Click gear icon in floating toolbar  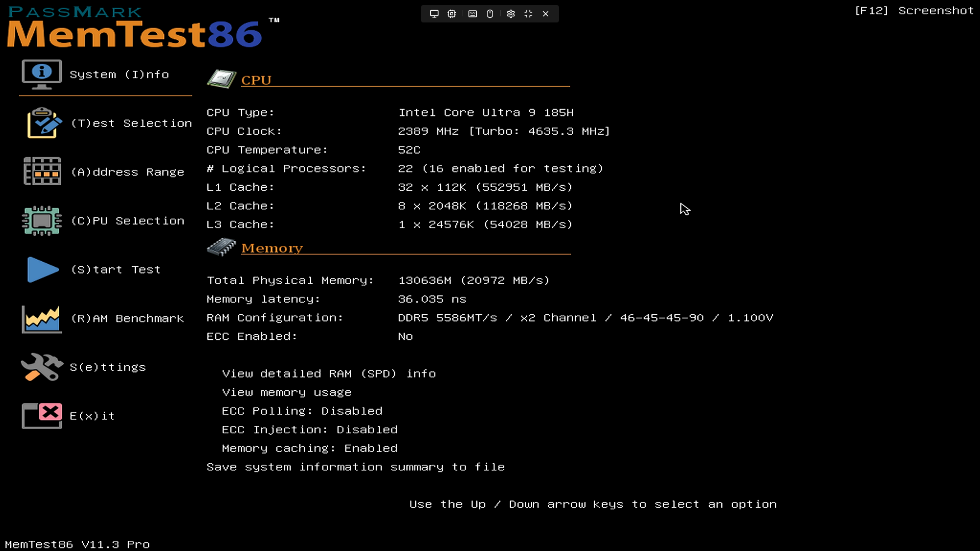point(510,14)
